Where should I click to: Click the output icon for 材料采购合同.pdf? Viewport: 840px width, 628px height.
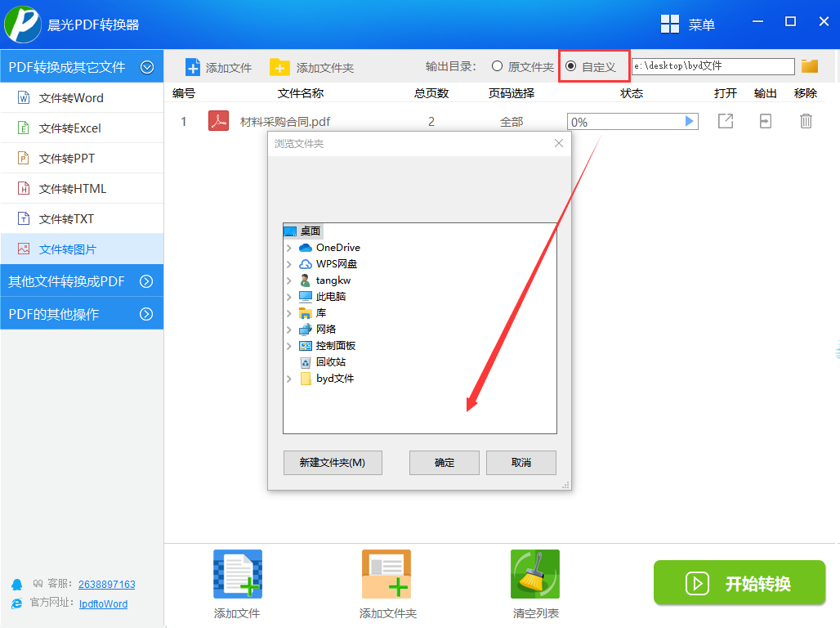pyautogui.click(x=766, y=121)
